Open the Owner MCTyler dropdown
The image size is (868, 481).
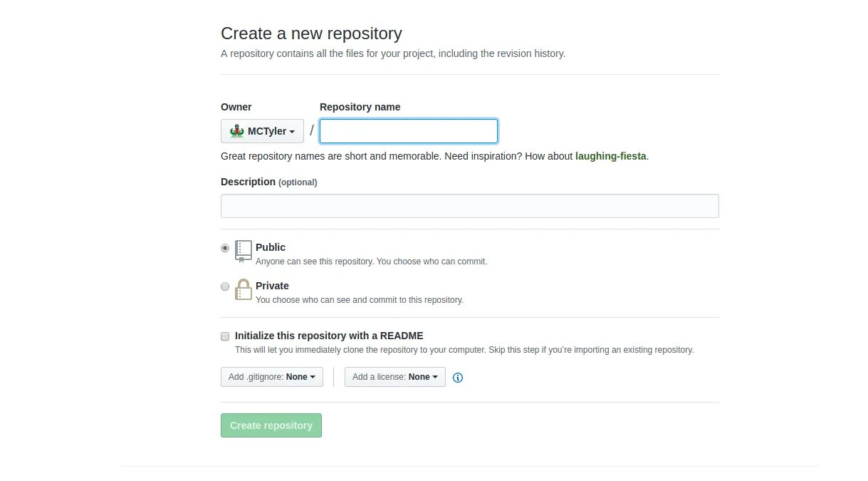pos(262,131)
